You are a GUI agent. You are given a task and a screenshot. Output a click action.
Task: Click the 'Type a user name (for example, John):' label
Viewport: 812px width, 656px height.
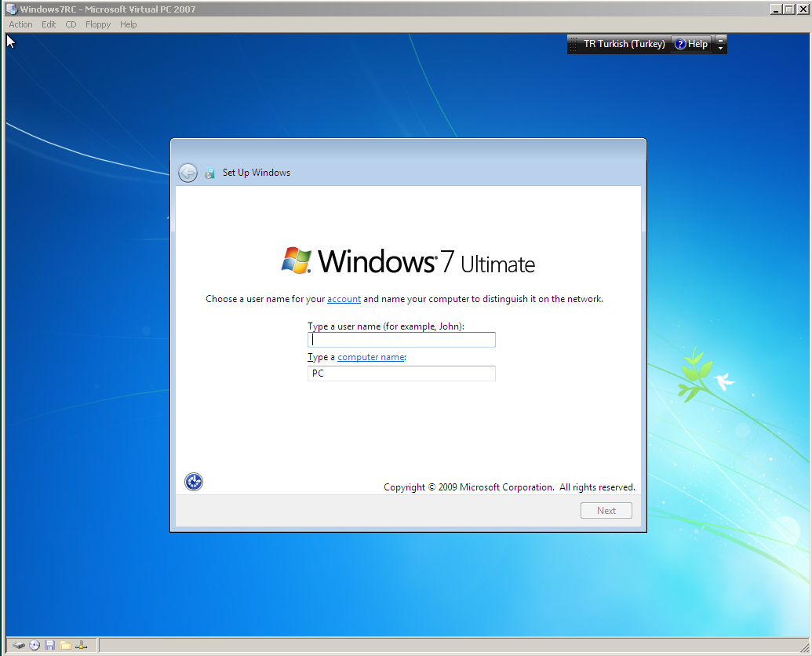pyautogui.click(x=386, y=326)
